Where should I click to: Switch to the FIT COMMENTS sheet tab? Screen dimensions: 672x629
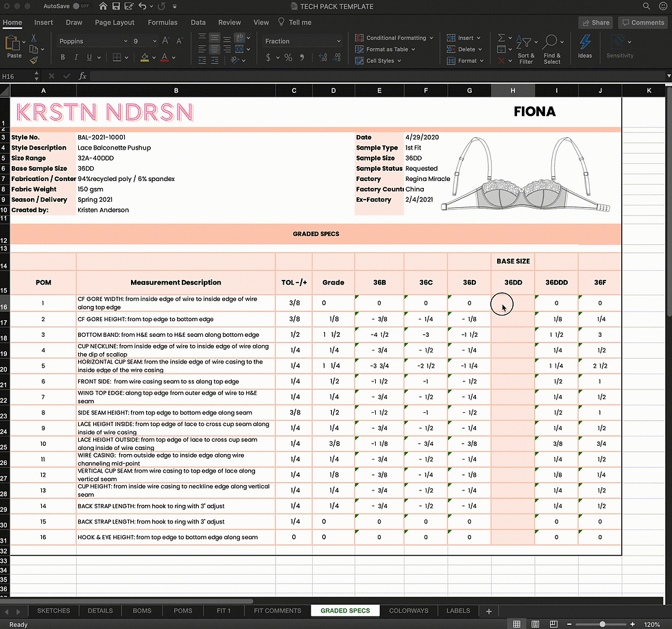click(x=277, y=610)
